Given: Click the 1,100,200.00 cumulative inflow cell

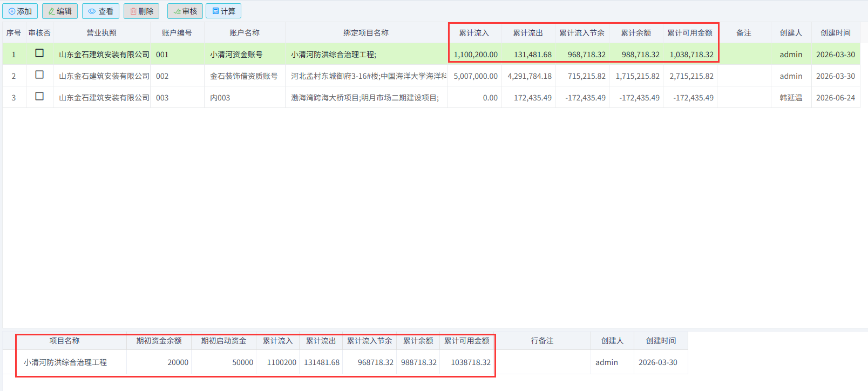Looking at the screenshot, I should (x=474, y=55).
